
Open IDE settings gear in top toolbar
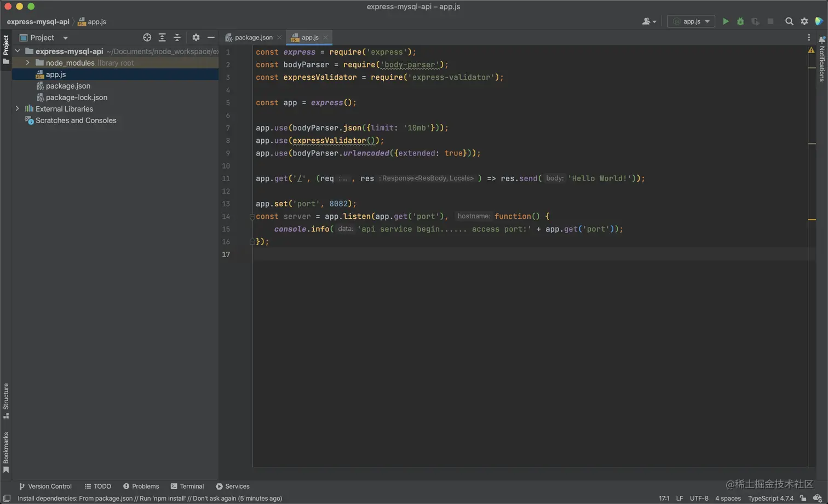804,21
